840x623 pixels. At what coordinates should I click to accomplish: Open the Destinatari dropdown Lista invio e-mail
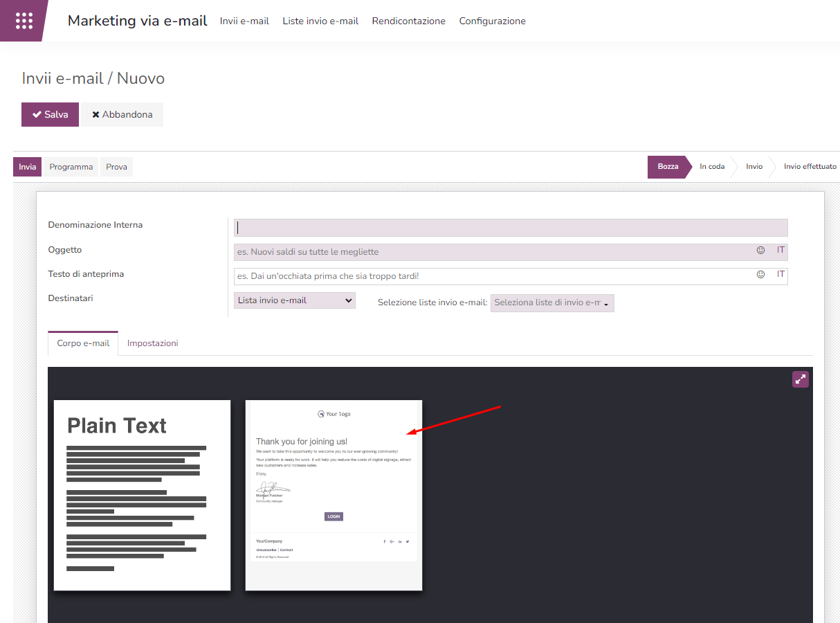point(294,300)
